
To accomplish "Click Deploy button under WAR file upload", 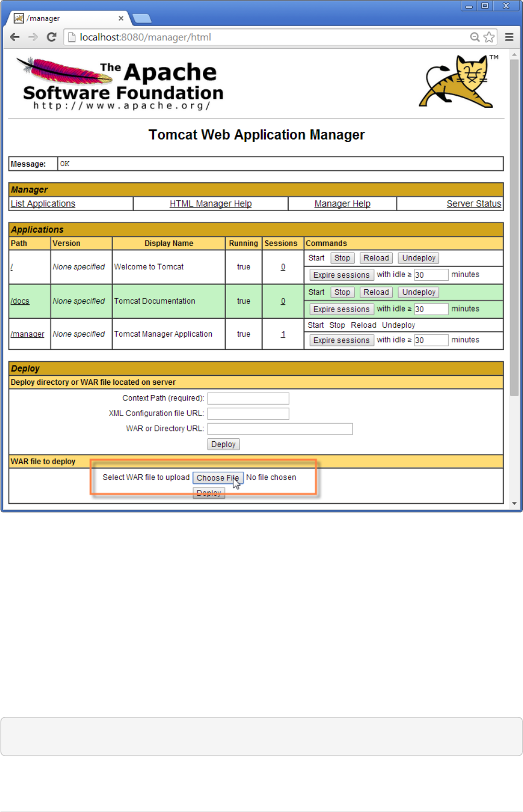I will (209, 493).
